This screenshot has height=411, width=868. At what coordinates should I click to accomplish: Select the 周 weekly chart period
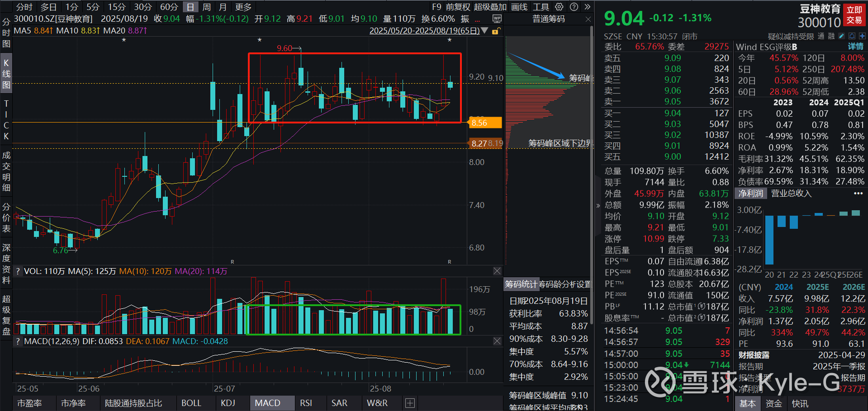click(207, 7)
